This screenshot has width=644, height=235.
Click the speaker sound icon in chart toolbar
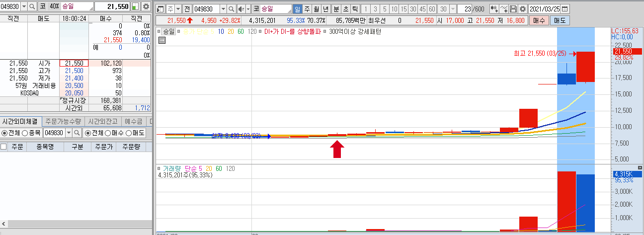[241, 9]
